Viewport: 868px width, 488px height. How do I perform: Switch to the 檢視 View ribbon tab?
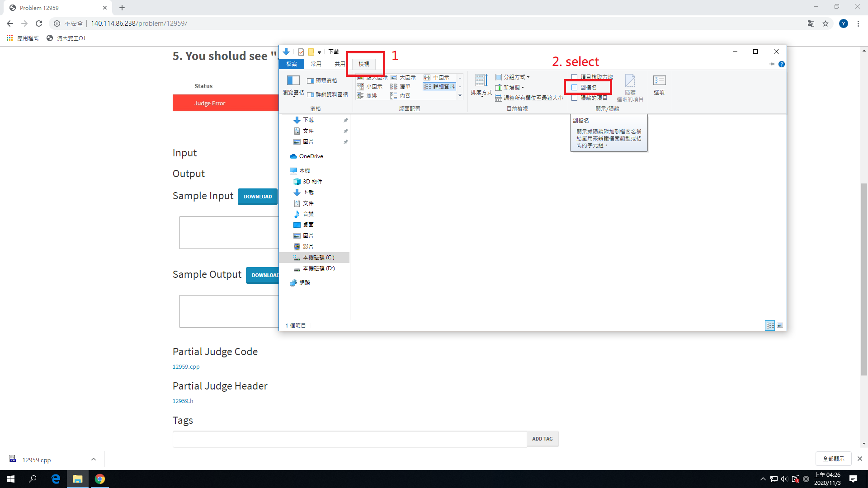pyautogui.click(x=364, y=64)
